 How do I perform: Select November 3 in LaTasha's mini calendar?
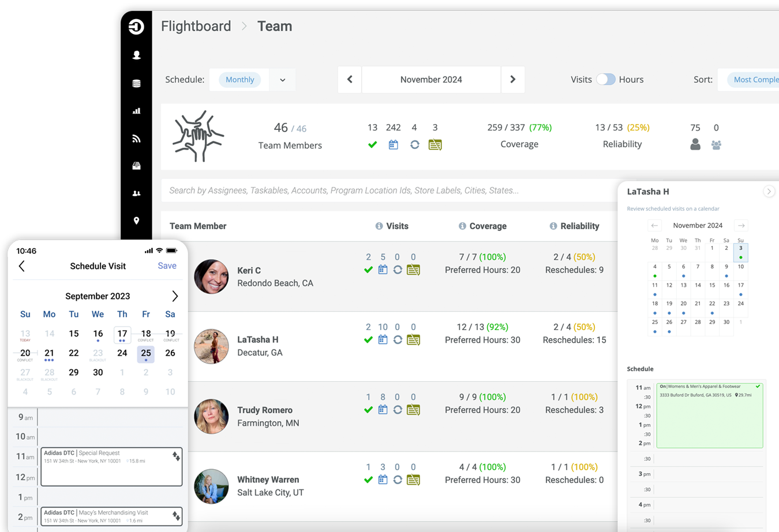click(741, 252)
